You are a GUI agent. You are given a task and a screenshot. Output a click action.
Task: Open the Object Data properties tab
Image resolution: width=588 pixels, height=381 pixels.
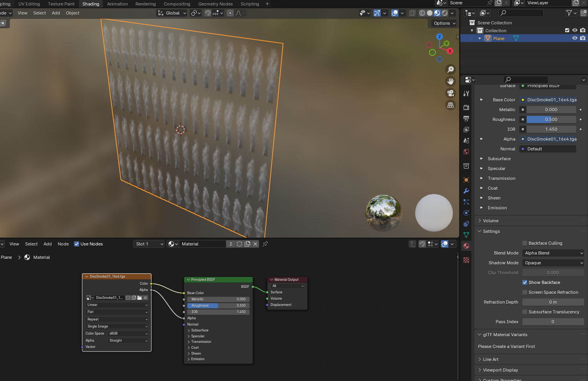pyautogui.click(x=466, y=235)
